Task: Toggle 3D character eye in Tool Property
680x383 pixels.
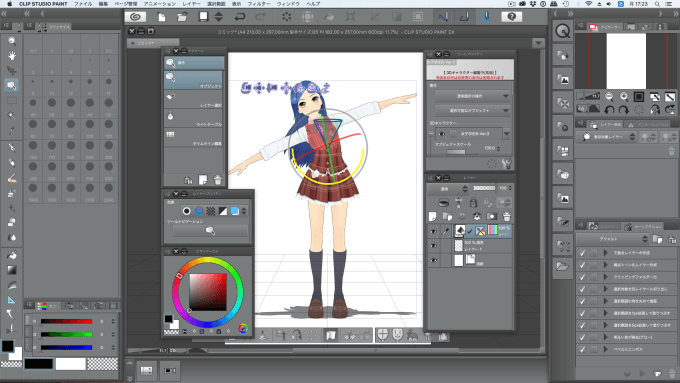Action: [x=441, y=134]
